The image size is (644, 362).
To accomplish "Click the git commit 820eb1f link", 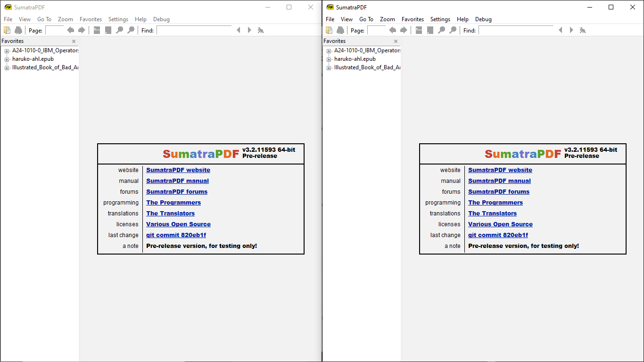I will point(176,235).
